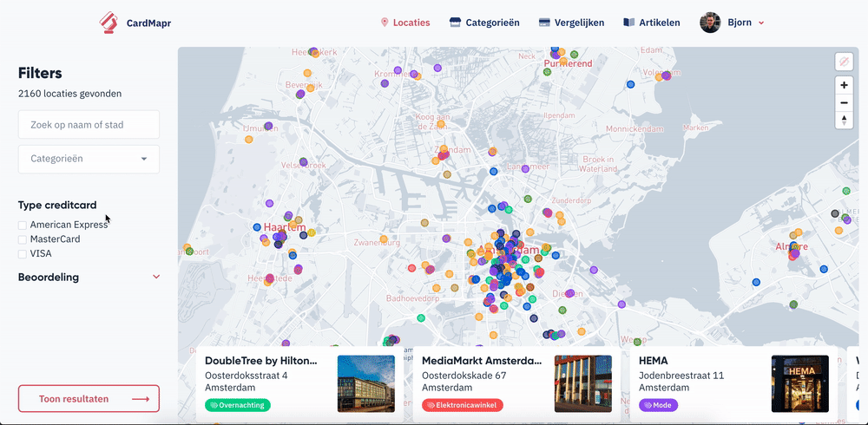Screen dimensions: 868x425
Task: Click the Categorieën shop icon
Action: click(455, 23)
